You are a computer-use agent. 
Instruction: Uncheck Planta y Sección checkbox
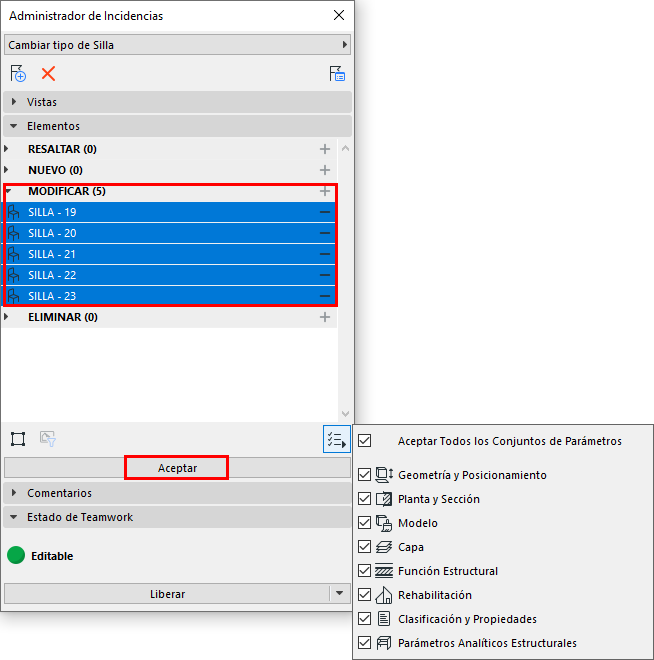364,499
